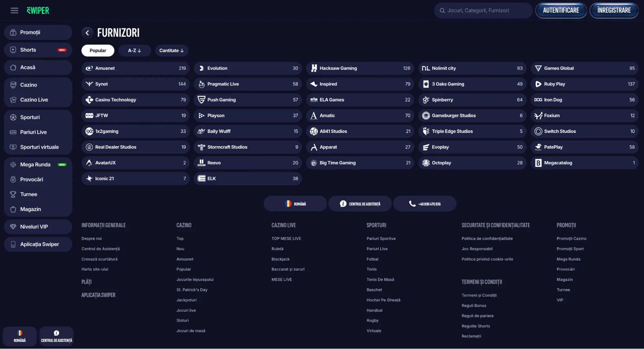The image size is (644, 349).
Task: Click the Înregistrare button
Action: pyautogui.click(x=614, y=10)
